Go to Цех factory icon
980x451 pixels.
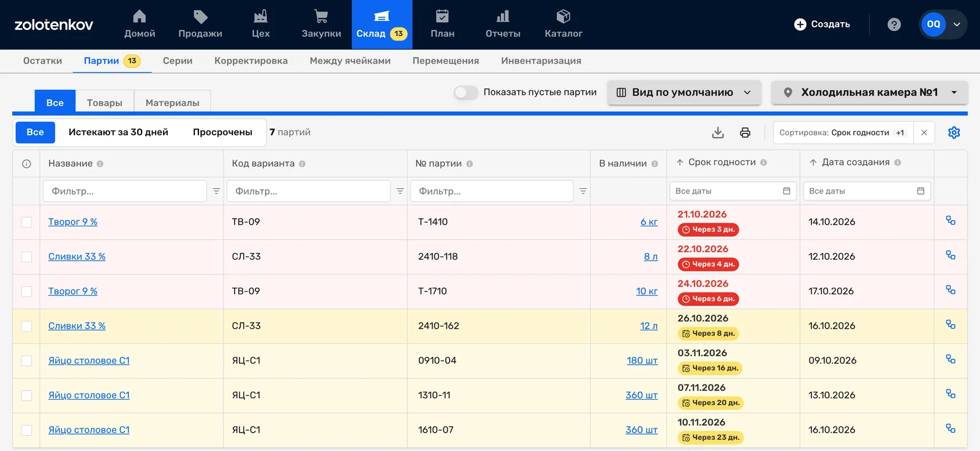261,17
